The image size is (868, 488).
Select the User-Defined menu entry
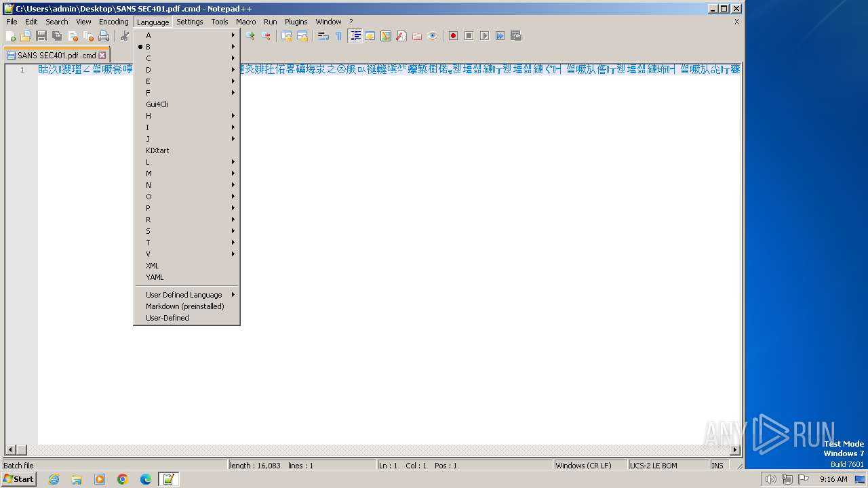pos(187,318)
